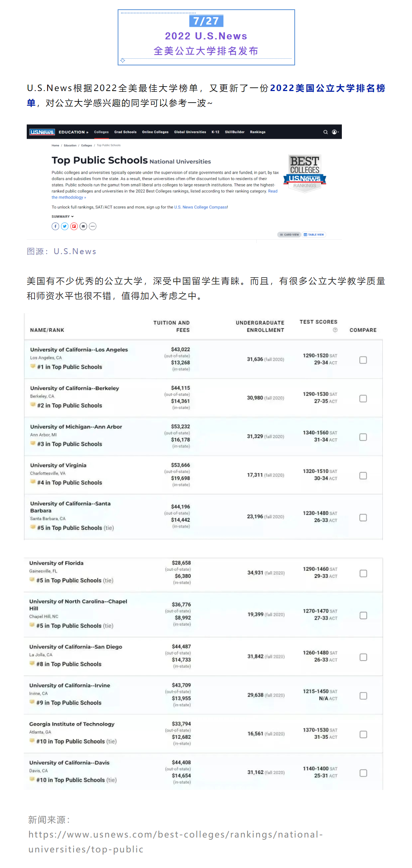Click rank badge icon for #2 Berkeley
Viewport: 412px width, 868px height.
33,405
